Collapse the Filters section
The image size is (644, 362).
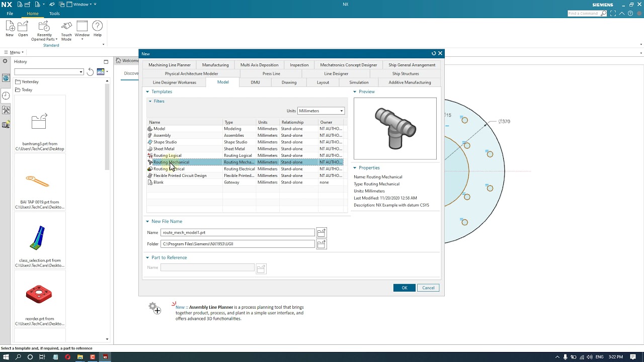pos(150,101)
